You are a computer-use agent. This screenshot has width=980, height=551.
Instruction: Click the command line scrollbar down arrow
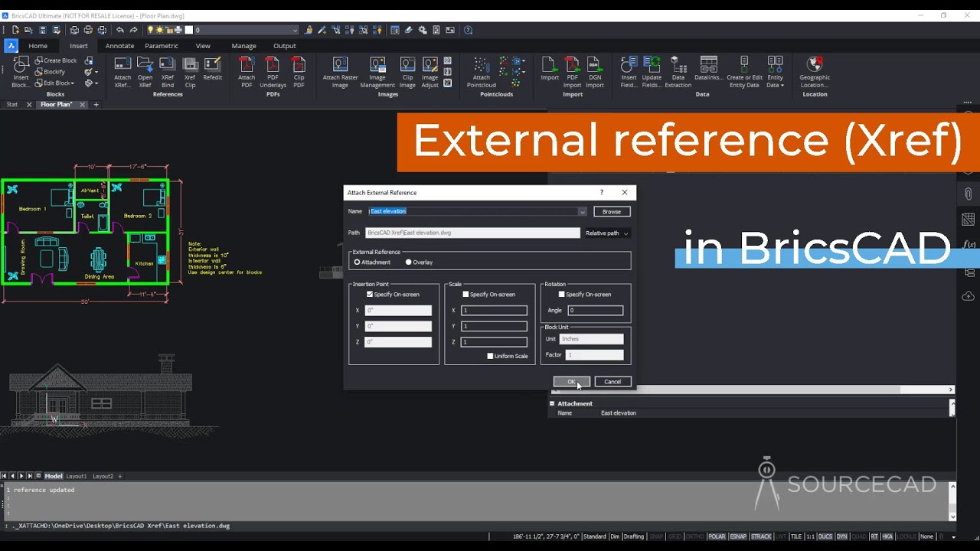pyautogui.click(x=952, y=517)
